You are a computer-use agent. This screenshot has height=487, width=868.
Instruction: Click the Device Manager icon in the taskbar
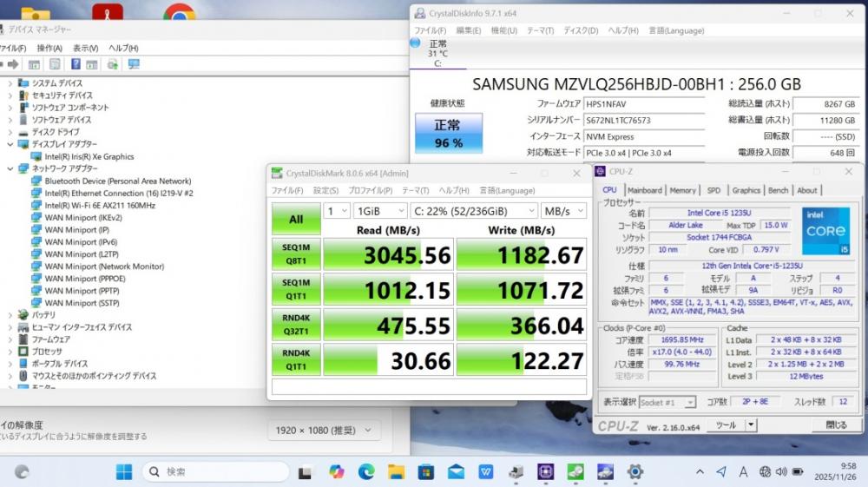(516, 471)
